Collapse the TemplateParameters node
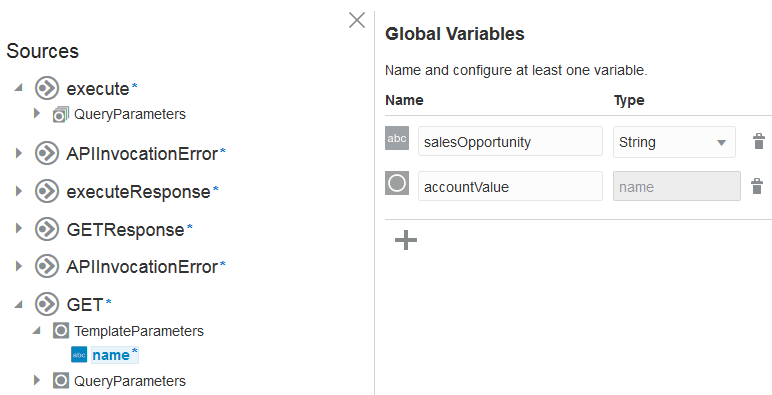 (37, 331)
